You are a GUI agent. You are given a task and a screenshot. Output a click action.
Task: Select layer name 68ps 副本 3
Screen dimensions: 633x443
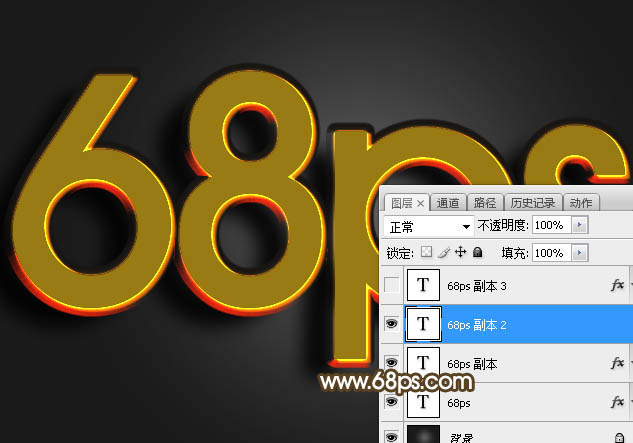point(476,286)
